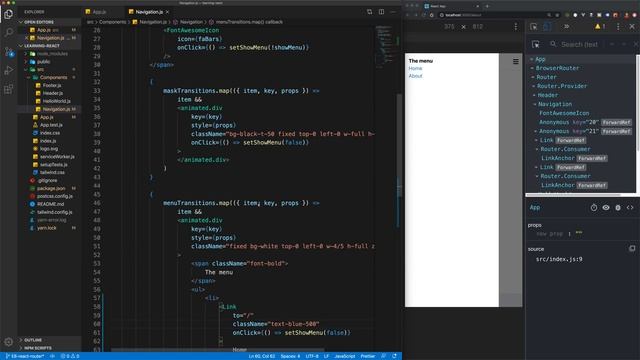Viewport: 640px width, 360px height.
Task: Open the DevTools customize menu
Action: click(618, 27)
